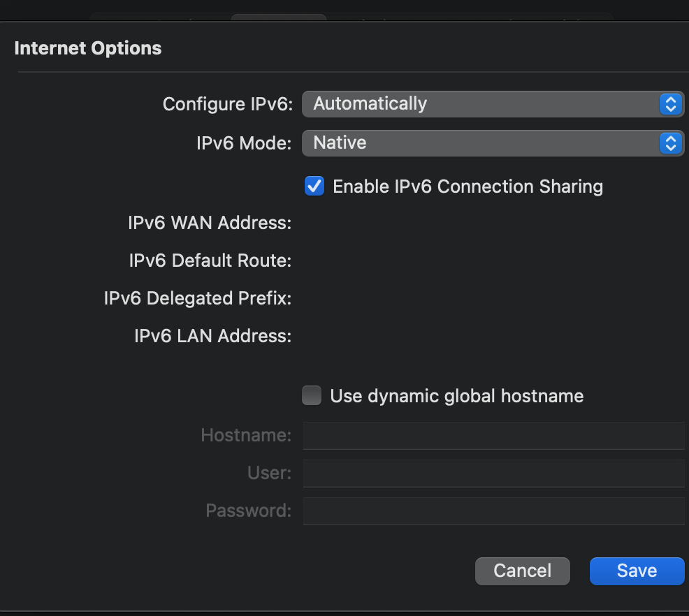Screen dimensions: 689x616
Task: Click the Internet Options heading
Action: [x=88, y=48]
